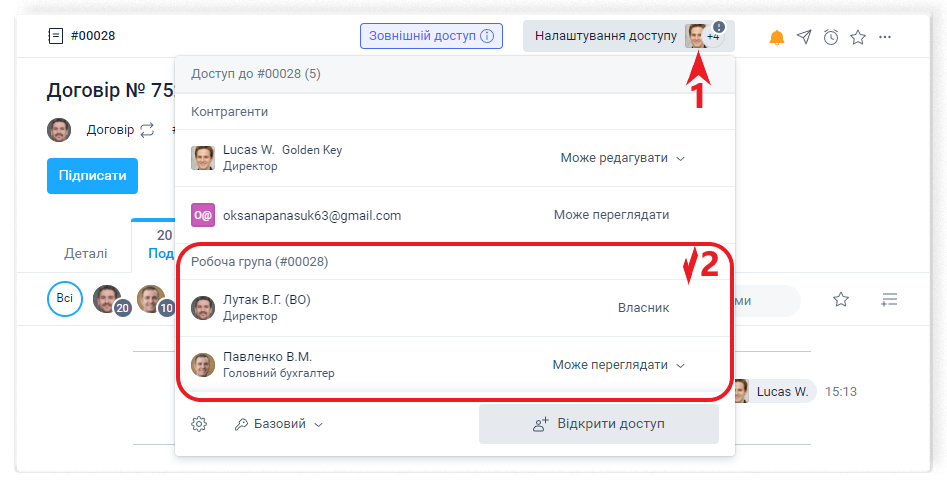Click the paper plane send icon
Viewport: 947px width, 486px height.
[x=804, y=37]
